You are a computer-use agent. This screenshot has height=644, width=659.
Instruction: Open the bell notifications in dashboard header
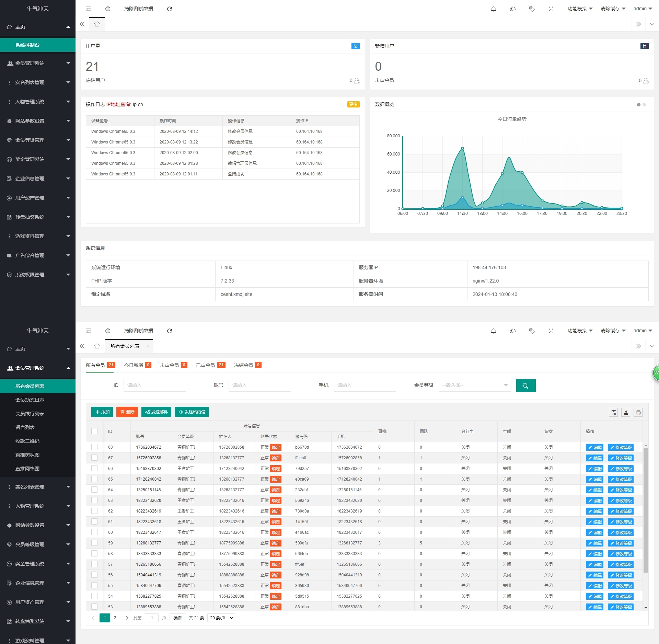494,9
